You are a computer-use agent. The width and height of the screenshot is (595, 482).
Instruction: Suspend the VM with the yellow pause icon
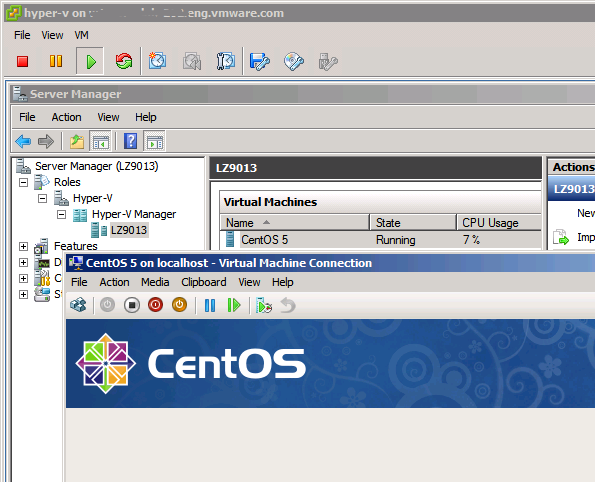[x=56, y=61]
